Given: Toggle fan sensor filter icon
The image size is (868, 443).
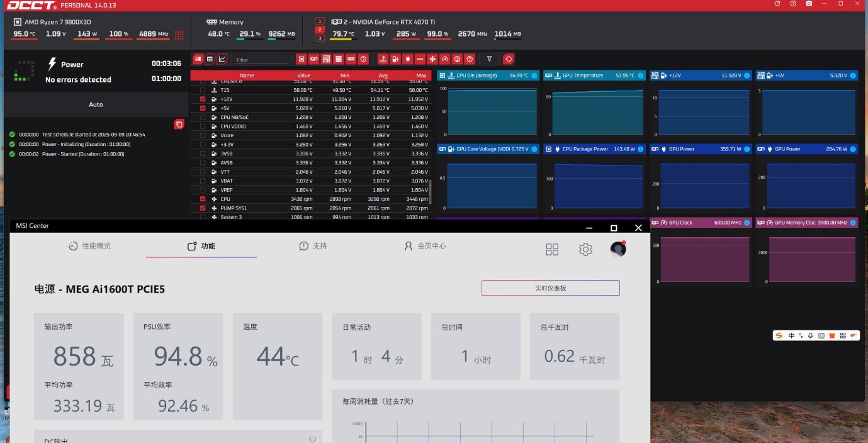Looking at the screenshot, I should (432, 59).
